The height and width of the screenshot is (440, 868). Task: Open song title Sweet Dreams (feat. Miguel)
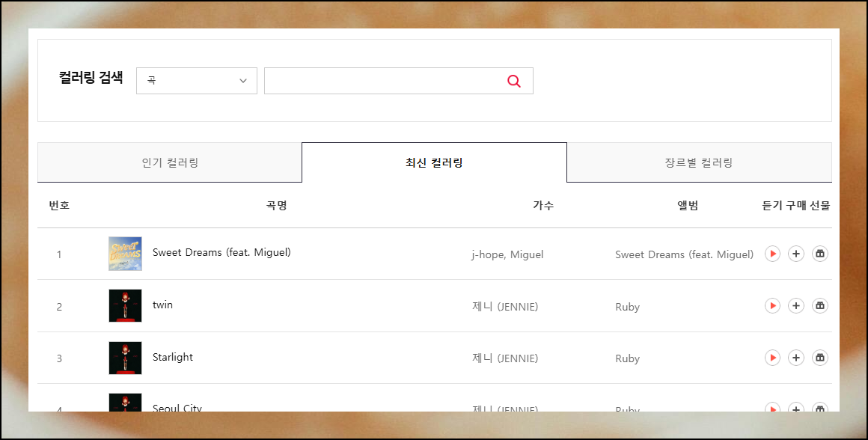pyautogui.click(x=221, y=252)
